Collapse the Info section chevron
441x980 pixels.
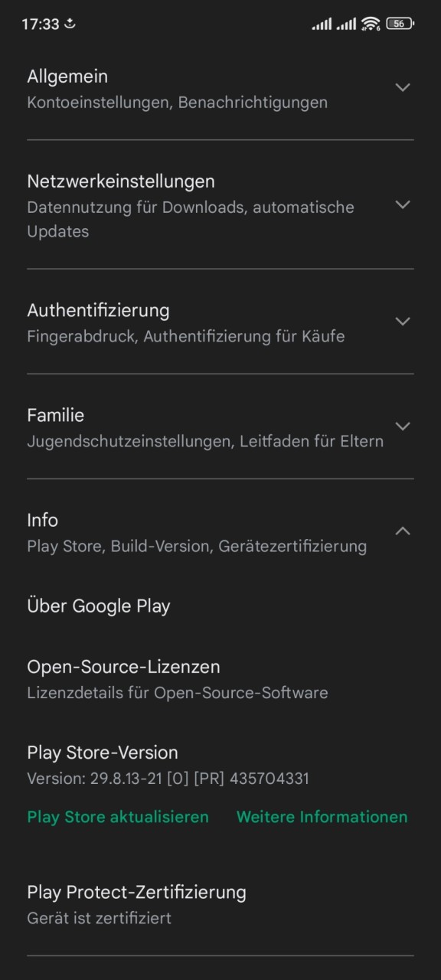tap(403, 531)
